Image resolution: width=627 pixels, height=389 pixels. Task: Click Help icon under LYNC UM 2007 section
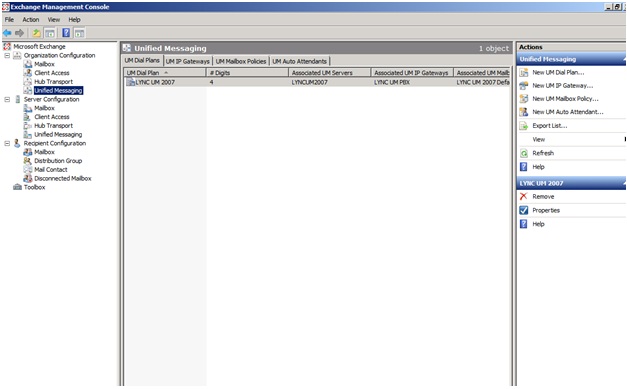(523, 224)
